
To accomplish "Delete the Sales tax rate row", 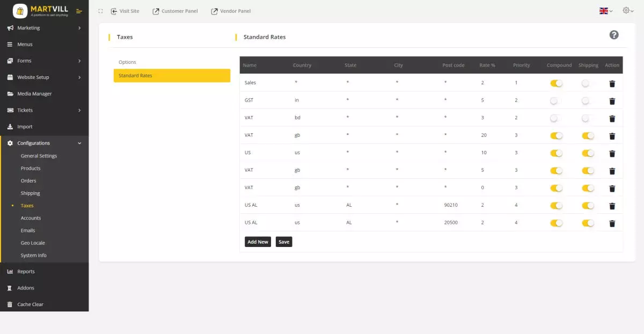I will [612, 83].
